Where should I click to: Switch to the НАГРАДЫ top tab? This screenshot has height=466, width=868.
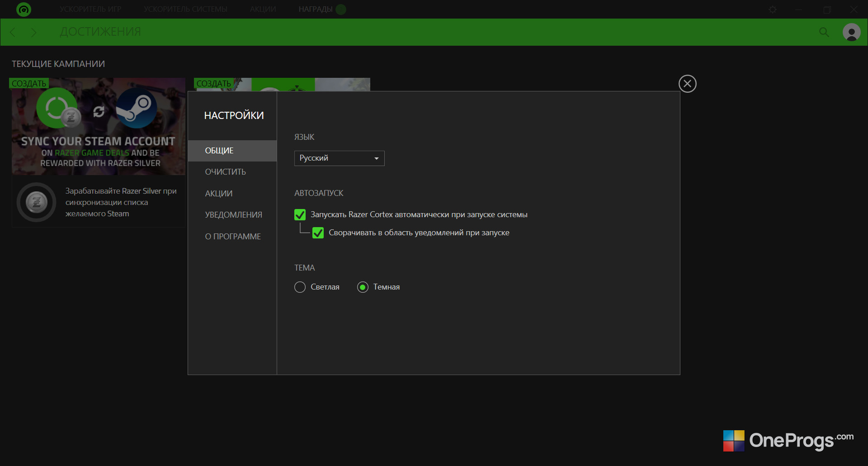coord(316,9)
